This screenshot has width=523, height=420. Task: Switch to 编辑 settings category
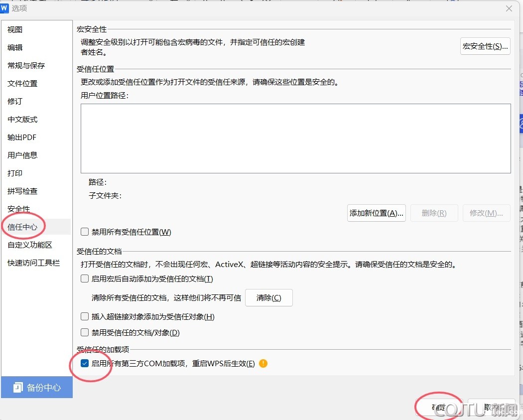(x=15, y=48)
